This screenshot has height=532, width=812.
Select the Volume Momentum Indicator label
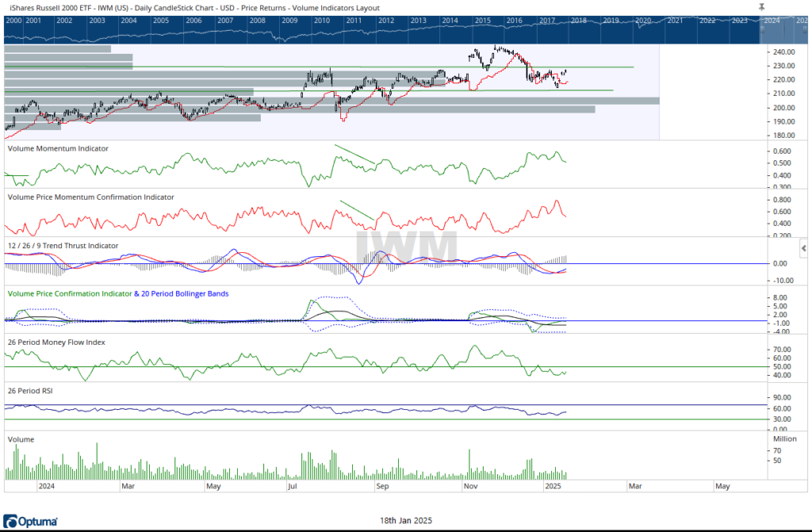click(58, 148)
